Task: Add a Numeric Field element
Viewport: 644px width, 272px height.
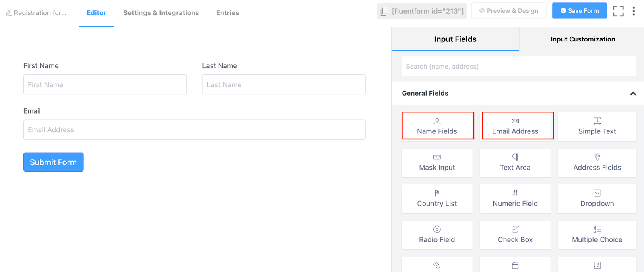Action: 515,199
